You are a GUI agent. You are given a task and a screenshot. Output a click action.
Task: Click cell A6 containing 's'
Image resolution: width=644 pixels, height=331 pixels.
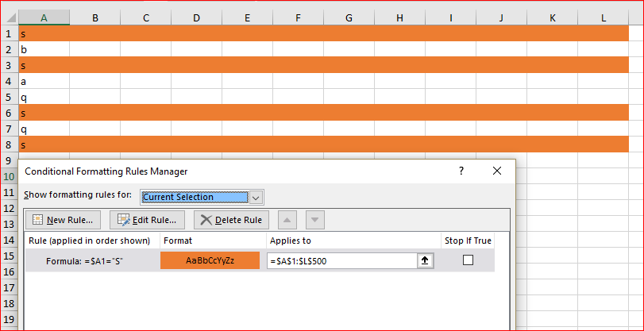[44, 113]
